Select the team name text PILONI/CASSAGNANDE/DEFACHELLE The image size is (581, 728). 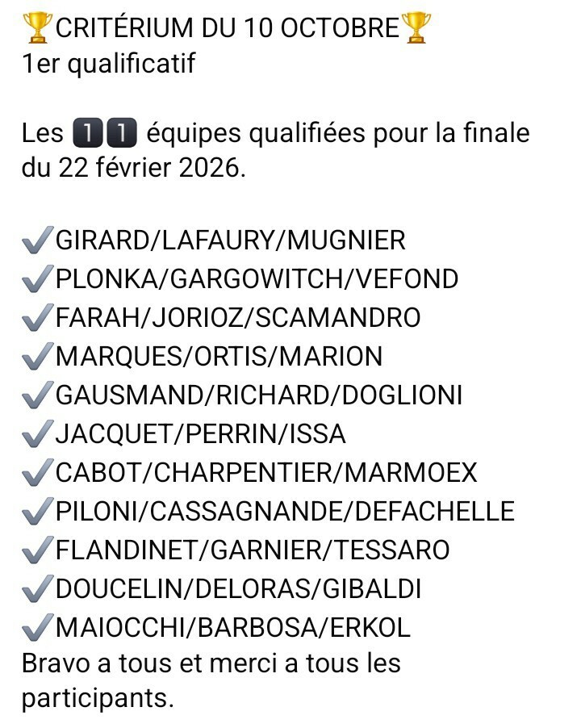pos(285,512)
